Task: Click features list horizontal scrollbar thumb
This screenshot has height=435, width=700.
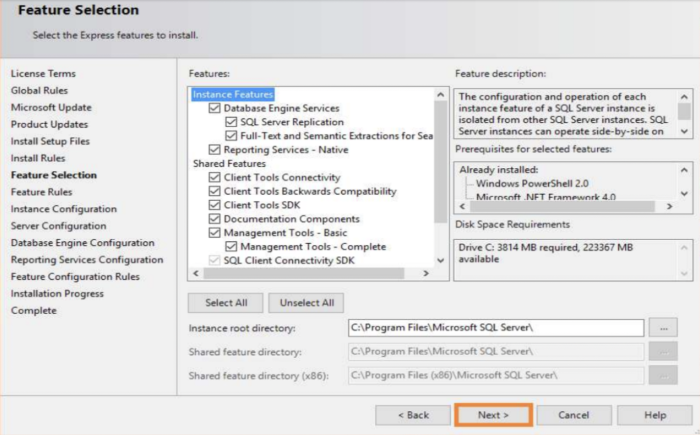Action: point(304,273)
